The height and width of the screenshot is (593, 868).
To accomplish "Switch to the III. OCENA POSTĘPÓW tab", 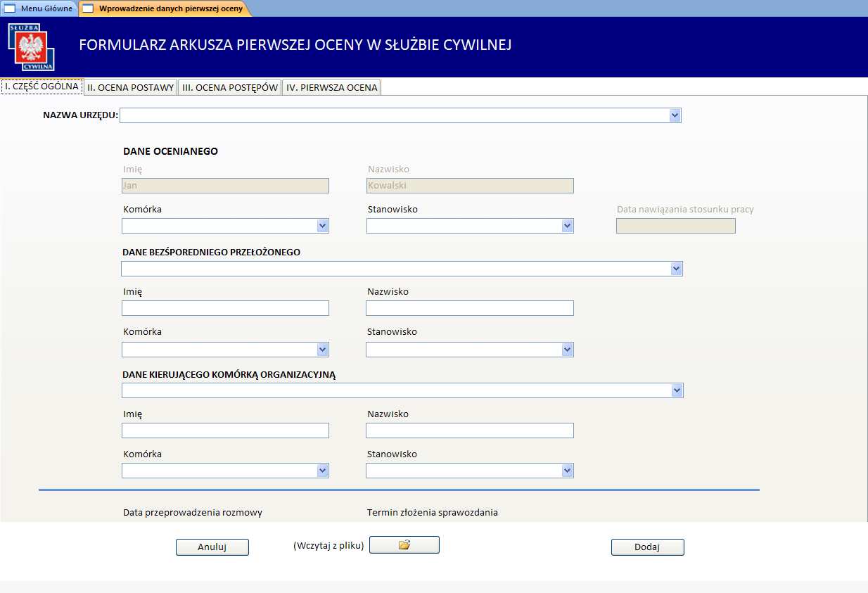I will [230, 87].
